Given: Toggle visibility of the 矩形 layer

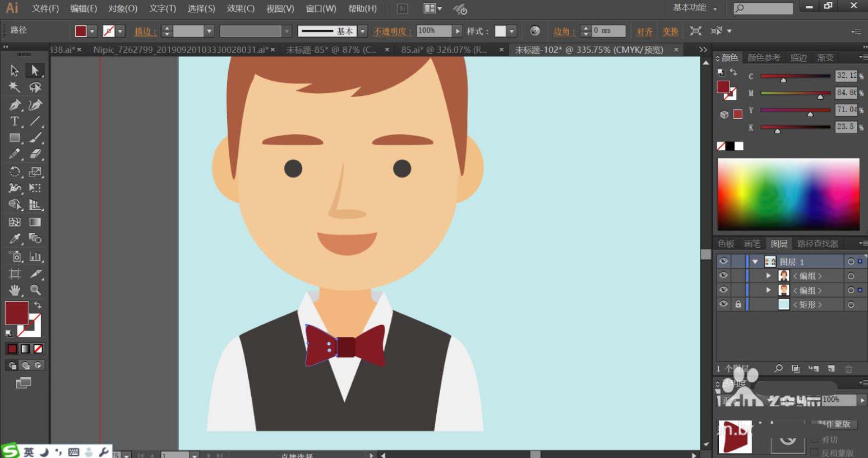Looking at the screenshot, I should 723,304.
